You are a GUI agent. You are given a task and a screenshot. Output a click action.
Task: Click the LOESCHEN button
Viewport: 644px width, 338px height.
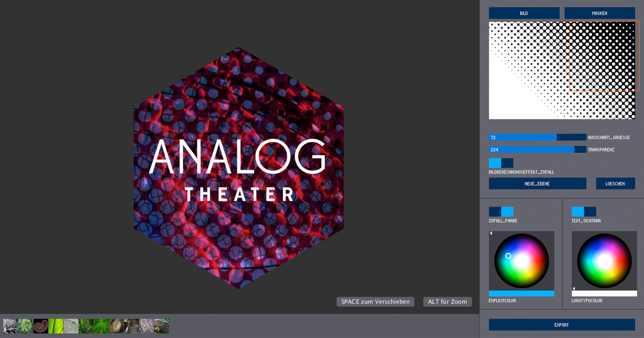(615, 183)
